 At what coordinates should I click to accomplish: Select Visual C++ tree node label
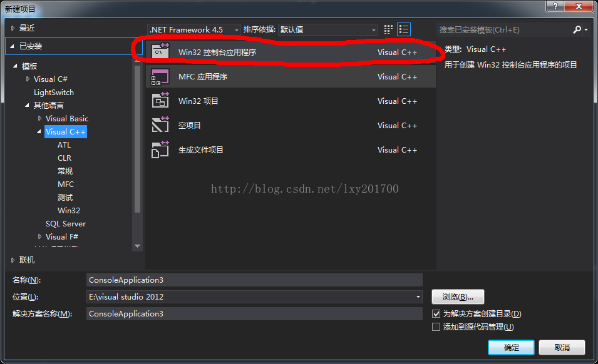66,132
